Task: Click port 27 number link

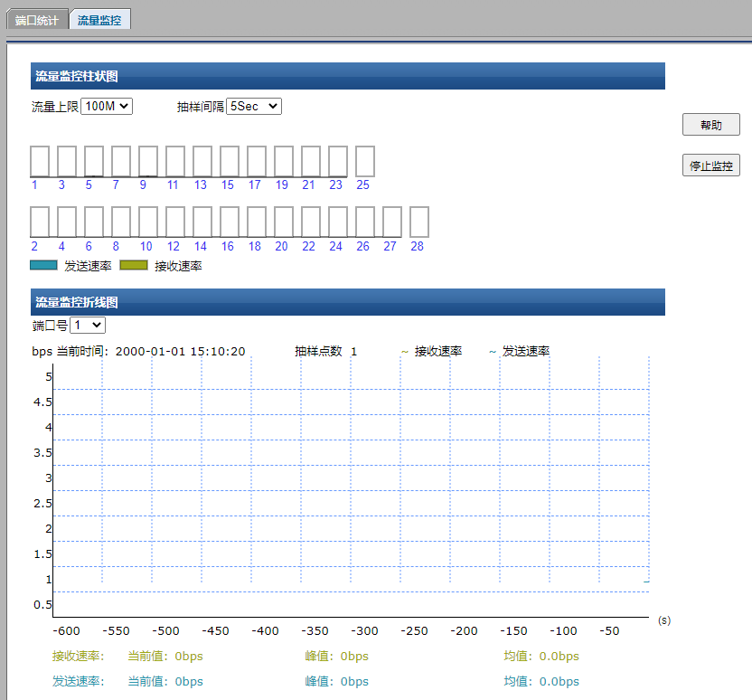Action: pos(390,246)
